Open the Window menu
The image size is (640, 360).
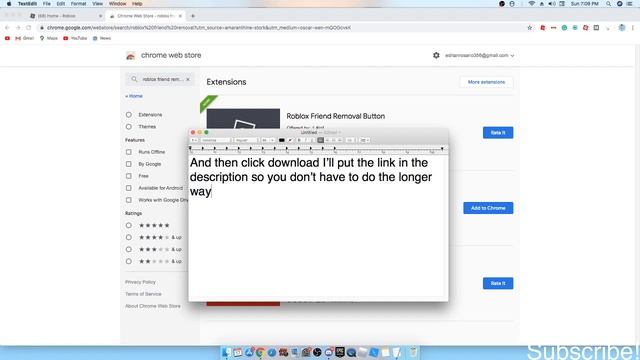pos(118,4)
